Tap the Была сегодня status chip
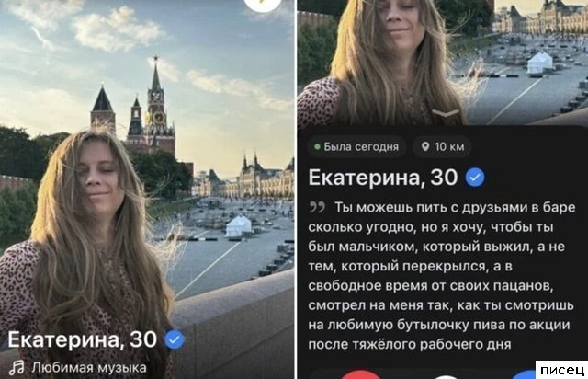Viewport: 588px width, 379px height. (356, 146)
